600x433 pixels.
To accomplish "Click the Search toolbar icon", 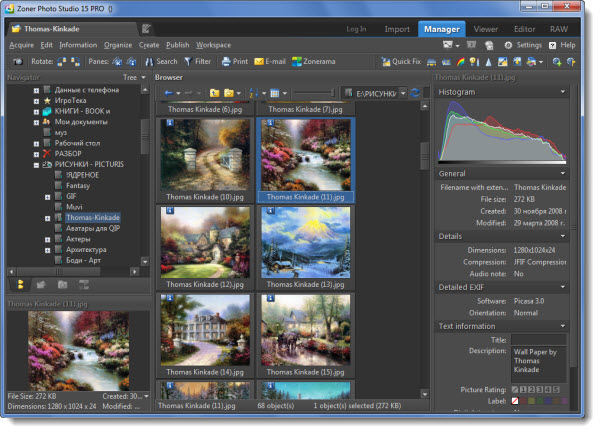I will click(x=160, y=61).
